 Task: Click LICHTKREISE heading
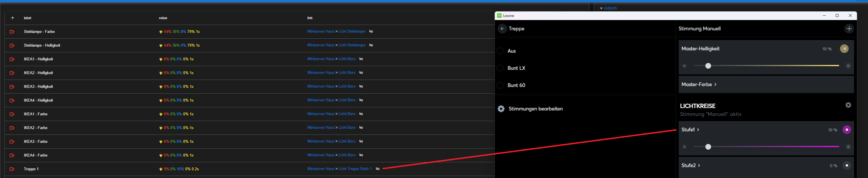(698, 106)
